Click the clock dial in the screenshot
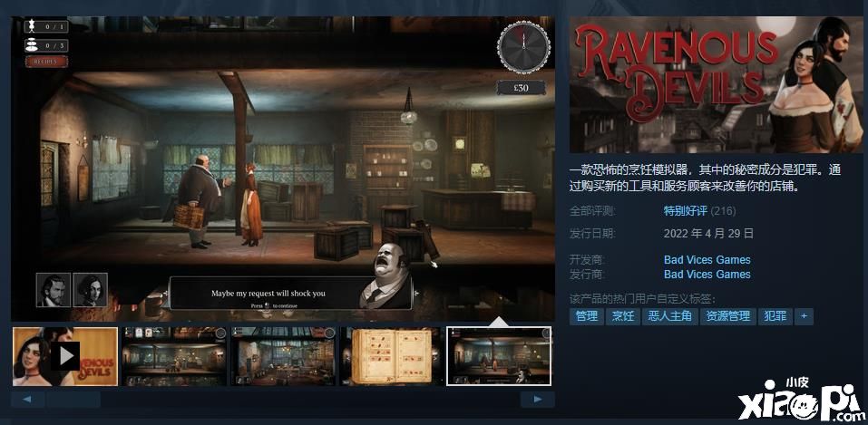 [x=523, y=47]
